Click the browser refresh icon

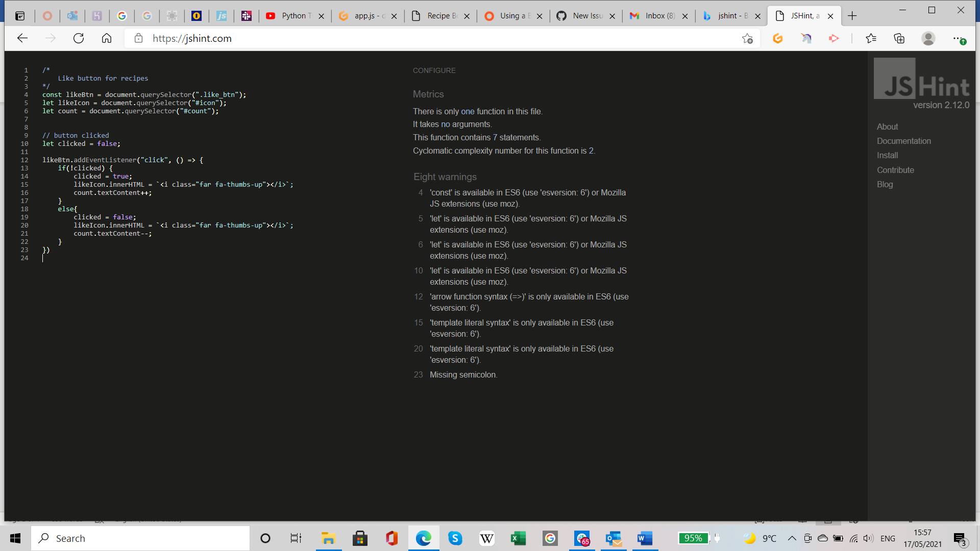[x=79, y=38]
